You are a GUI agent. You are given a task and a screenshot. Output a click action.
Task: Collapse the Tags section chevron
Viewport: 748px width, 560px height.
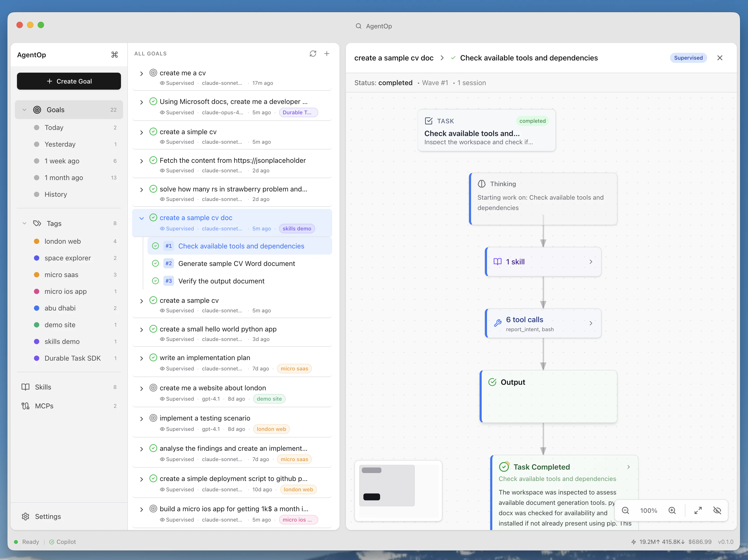24,224
